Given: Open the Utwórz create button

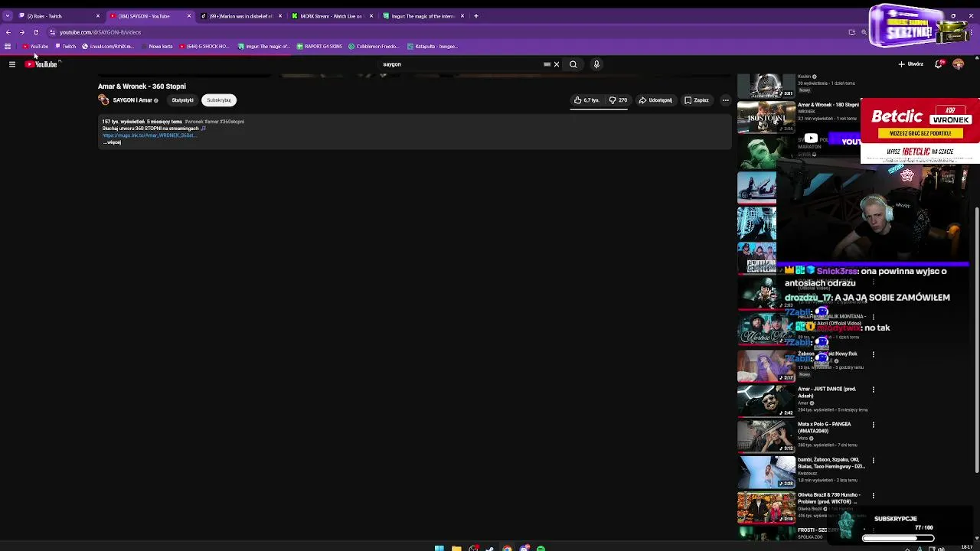Looking at the screenshot, I should pos(911,64).
